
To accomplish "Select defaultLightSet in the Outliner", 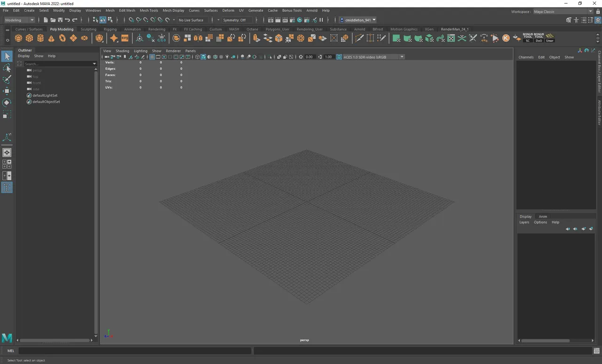I will [45, 95].
